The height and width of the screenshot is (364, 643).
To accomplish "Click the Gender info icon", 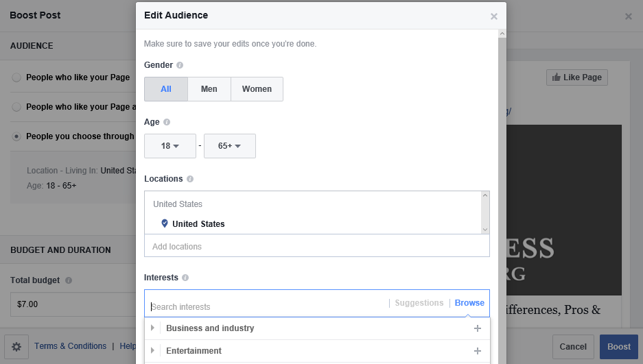I will point(180,65).
